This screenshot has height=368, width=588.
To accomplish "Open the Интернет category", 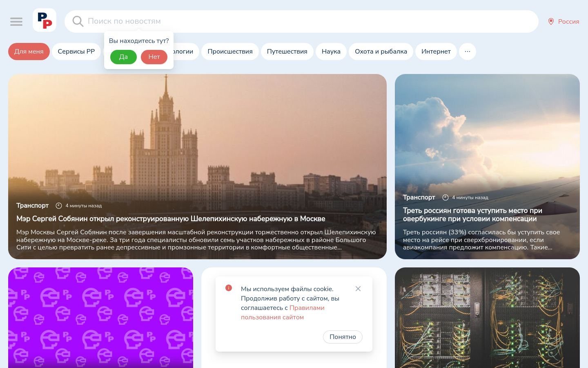I will 436,52.
